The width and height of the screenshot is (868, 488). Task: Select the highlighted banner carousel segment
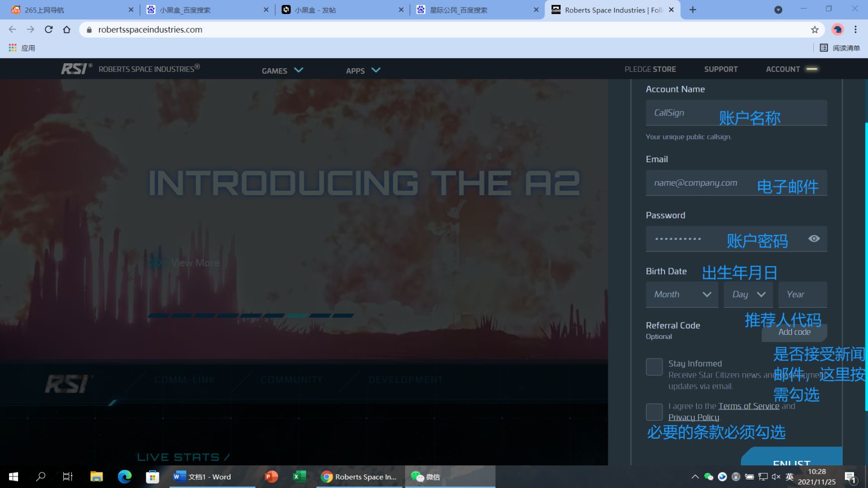296,316
